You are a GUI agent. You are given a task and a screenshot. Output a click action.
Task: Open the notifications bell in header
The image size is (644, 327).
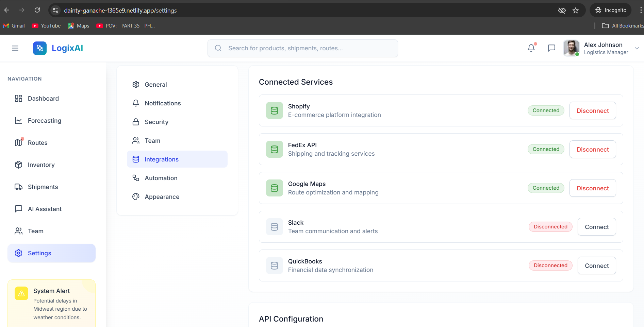(x=531, y=48)
